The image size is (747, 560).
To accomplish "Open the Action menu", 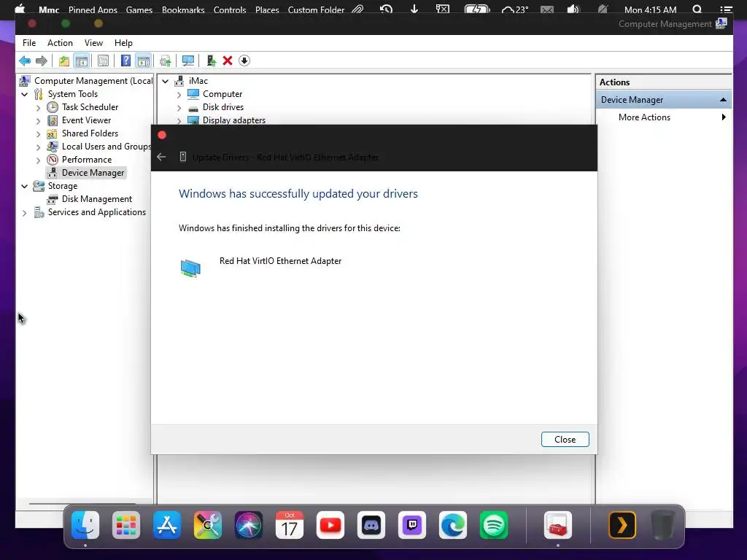I will pos(60,43).
